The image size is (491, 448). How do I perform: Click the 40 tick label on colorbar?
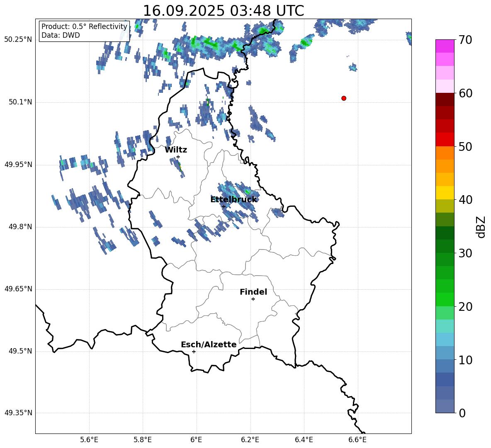point(465,200)
